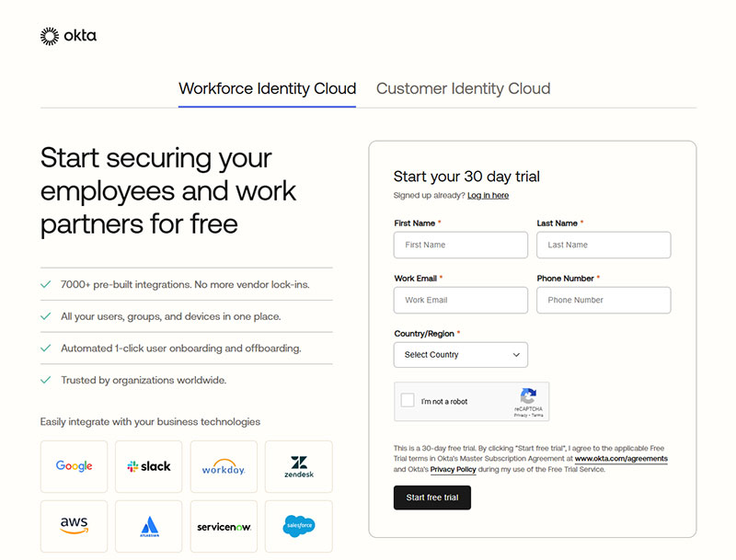Open the Log in here link
736x560 pixels.
[488, 196]
